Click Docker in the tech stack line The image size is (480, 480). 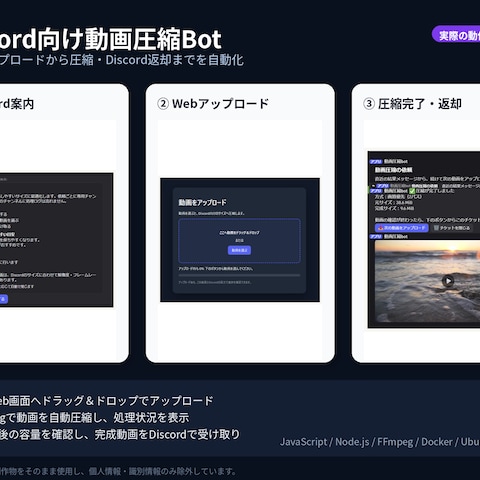tap(437, 442)
